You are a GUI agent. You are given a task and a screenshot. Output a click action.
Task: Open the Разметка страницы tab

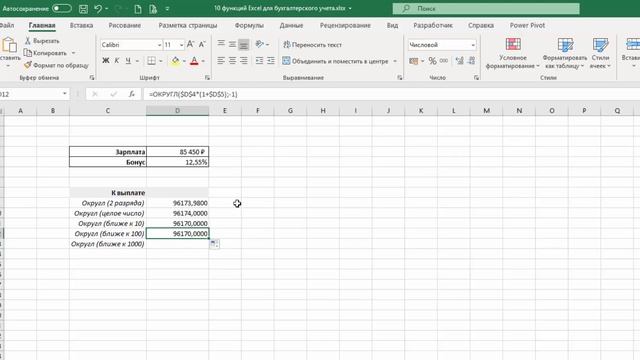click(x=188, y=25)
